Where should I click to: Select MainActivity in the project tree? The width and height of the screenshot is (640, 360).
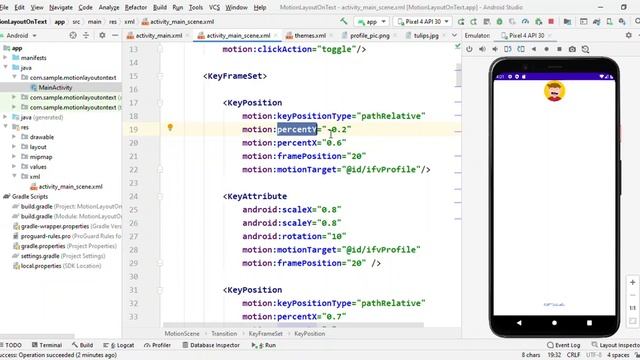point(56,87)
